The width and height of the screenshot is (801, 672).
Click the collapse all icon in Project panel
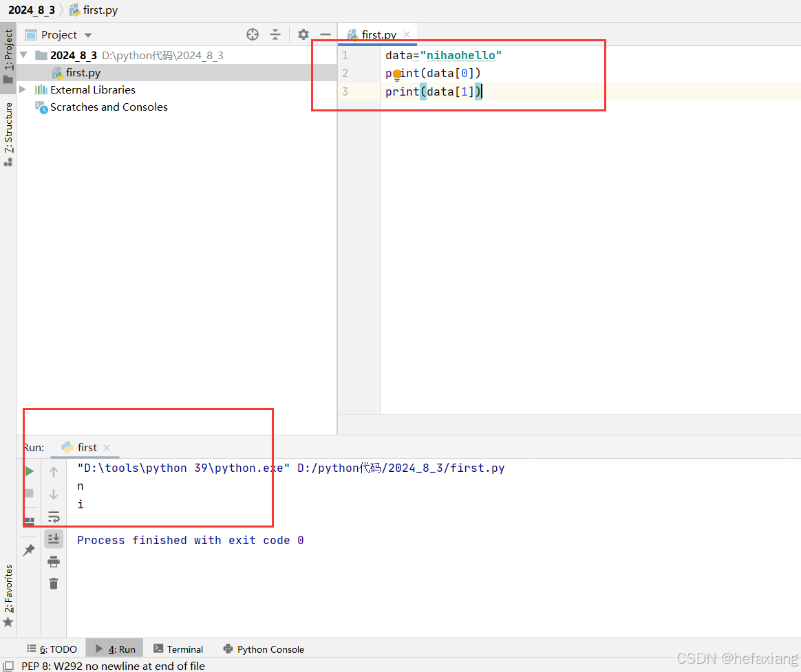[x=275, y=34]
